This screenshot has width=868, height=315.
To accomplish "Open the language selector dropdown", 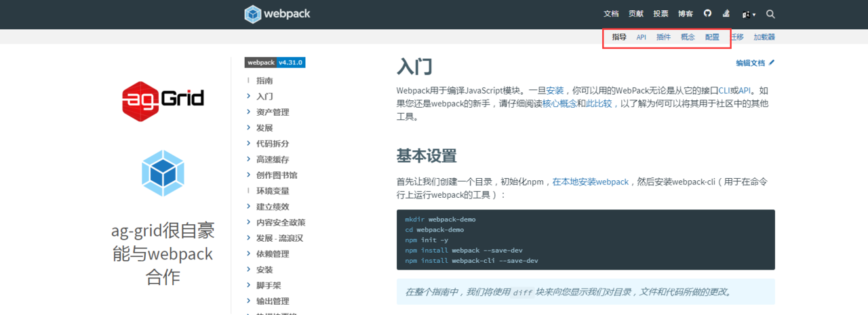I will click(749, 14).
